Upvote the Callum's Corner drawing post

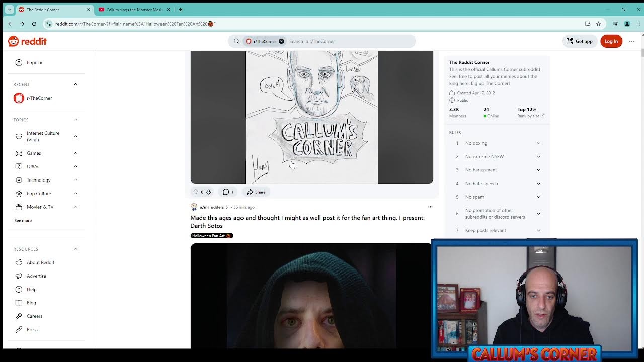[196, 192]
